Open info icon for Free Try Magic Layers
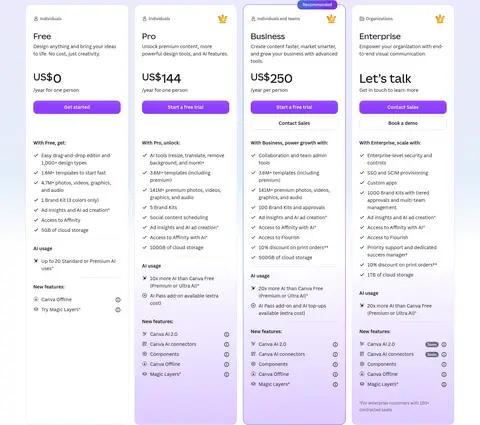This screenshot has width=480, height=425. (118, 310)
